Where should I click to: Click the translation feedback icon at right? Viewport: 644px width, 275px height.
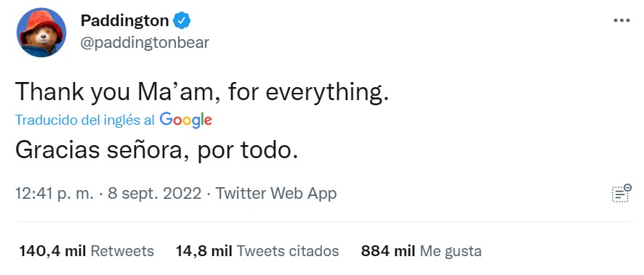pyautogui.click(x=621, y=193)
